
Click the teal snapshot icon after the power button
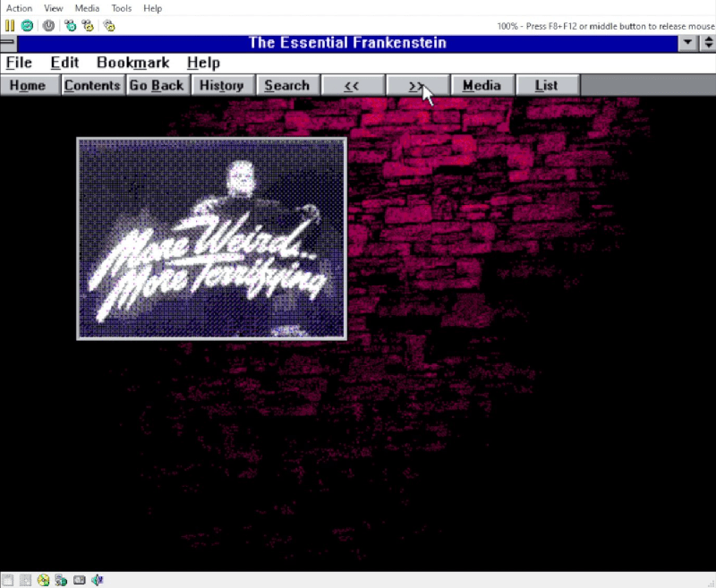pyautogui.click(x=70, y=26)
